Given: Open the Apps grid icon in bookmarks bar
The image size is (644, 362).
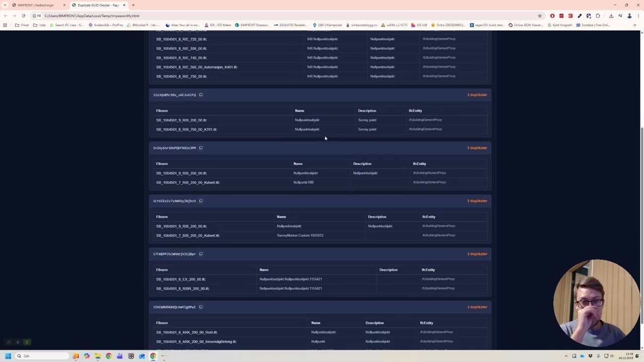Looking at the screenshot, I should click(5, 25).
